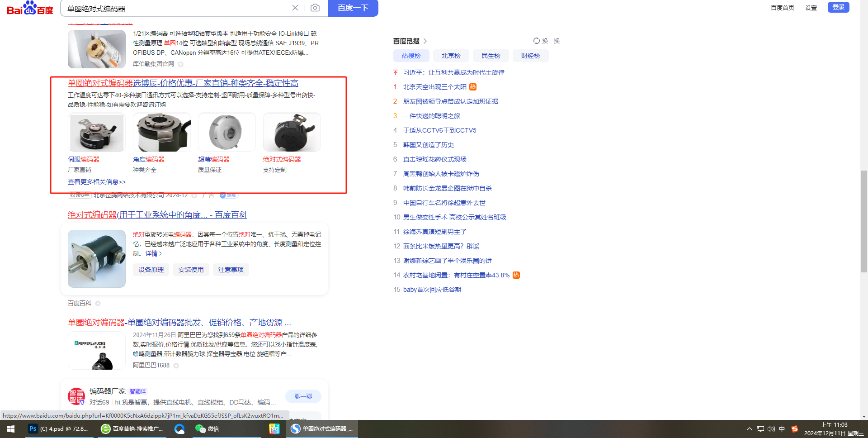The image size is (868, 438).
Task: Switch to the 北京榜 tab
Action: [x=451, y=56]
